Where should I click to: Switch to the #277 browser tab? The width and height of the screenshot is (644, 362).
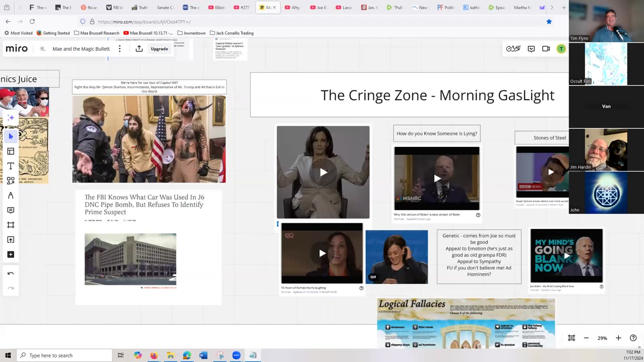click(x=242, y=8)
